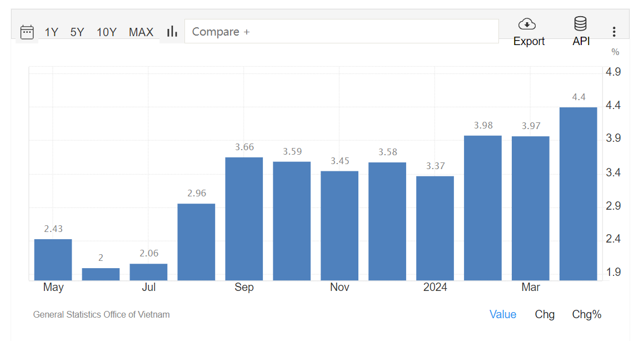This screenshot has width=644, height=341.
Task: Click the Export text label
Action: click(x=529, y=41)
